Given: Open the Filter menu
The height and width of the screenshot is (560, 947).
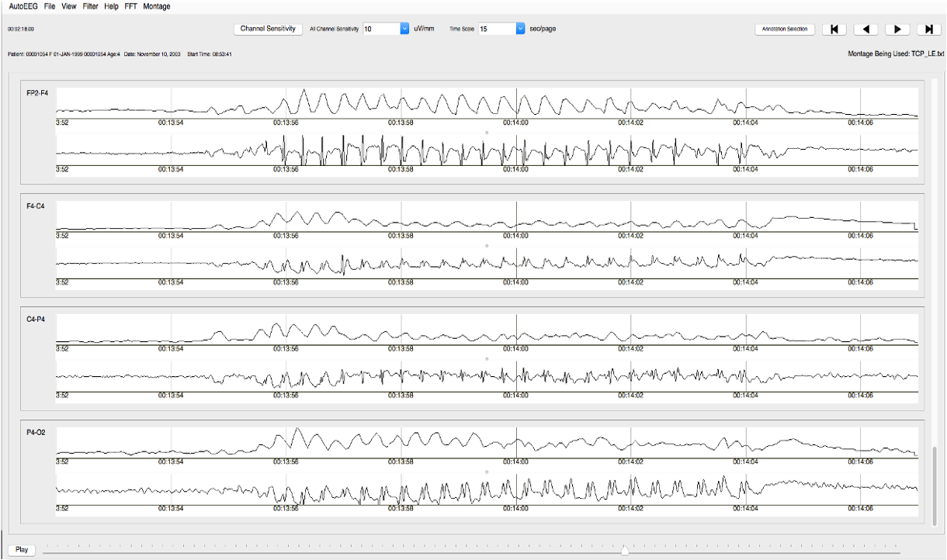Looking at the screenshot, I should (90, 6).
